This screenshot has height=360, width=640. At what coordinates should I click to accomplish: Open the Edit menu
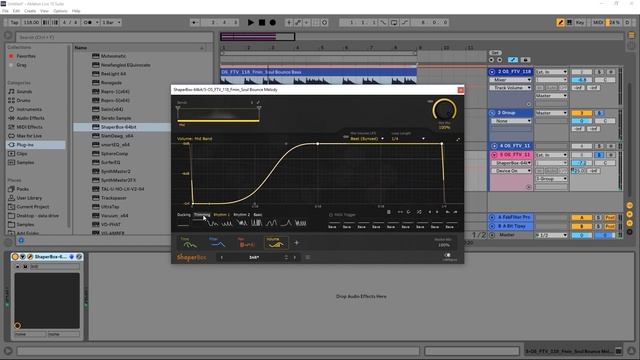pos(16,11)
